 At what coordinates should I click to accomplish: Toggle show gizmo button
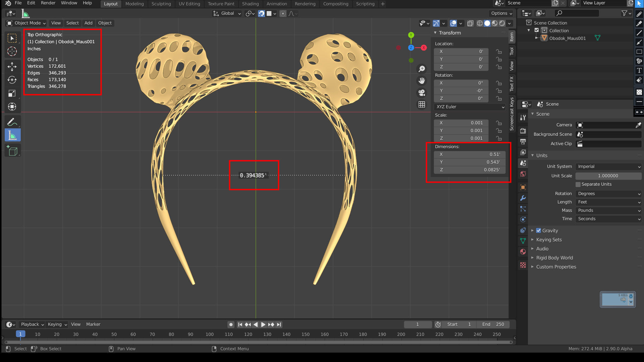(x=436, y=23)
